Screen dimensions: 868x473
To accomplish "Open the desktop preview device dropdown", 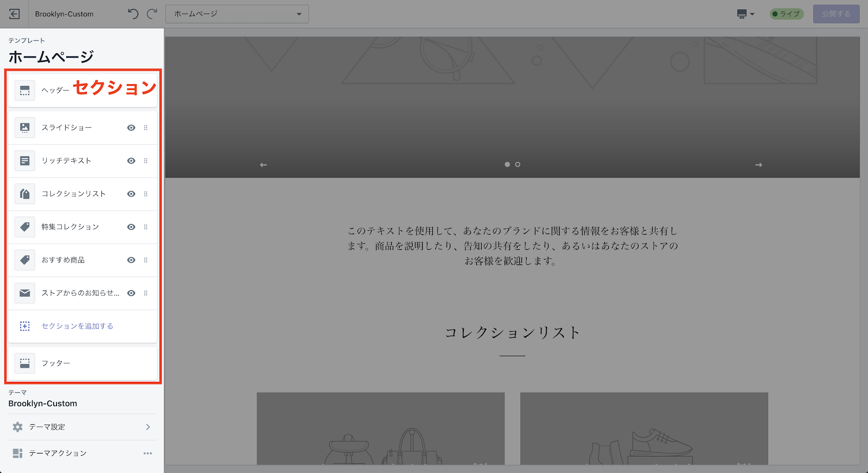I will coord(746,14).
